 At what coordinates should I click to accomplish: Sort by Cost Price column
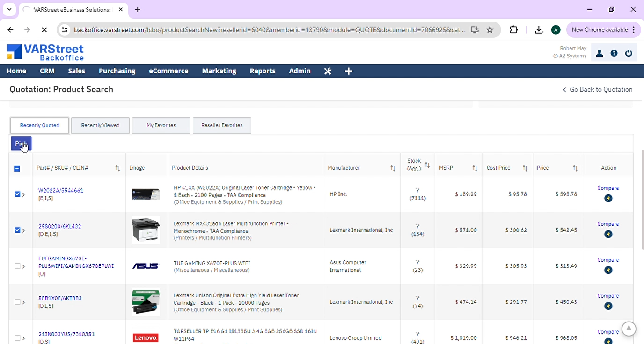pyautogui.click(x=525, y=168)
